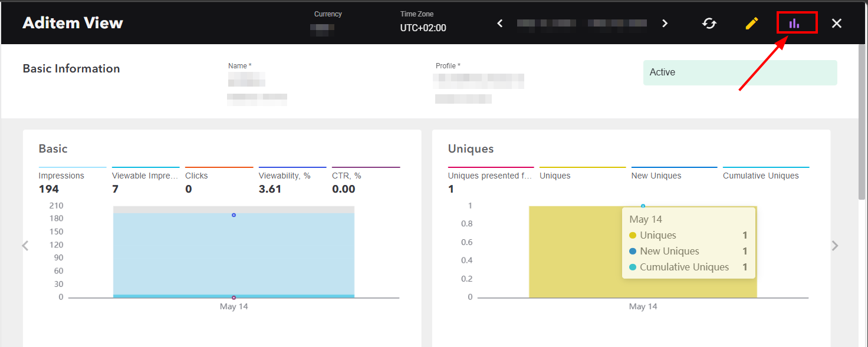Go to the previous date range arrow
Viewport: 868px width, 347px height.
[x=500, y=23]
